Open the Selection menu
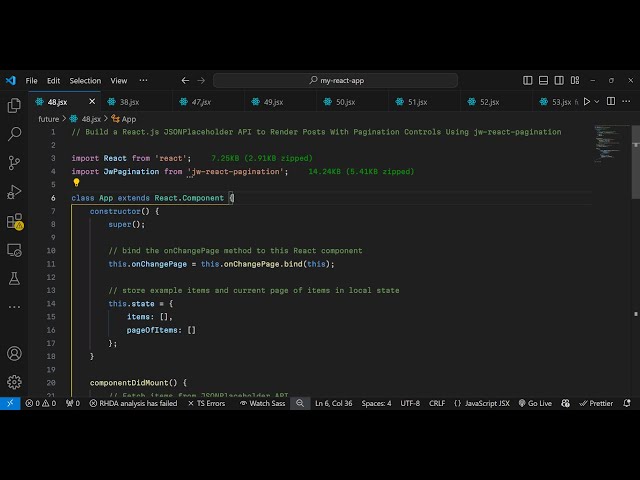The width and height of the screenshot is (640, 480). [85, 80]
